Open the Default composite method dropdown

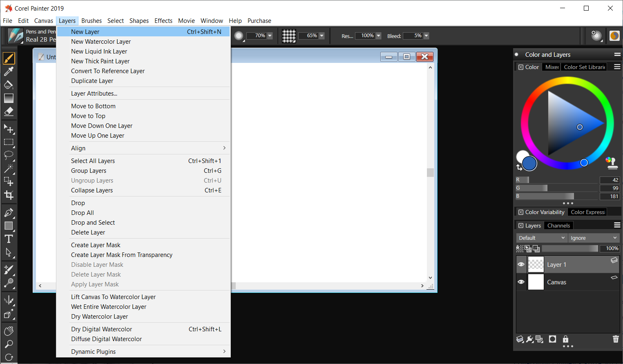pos(542,238)
